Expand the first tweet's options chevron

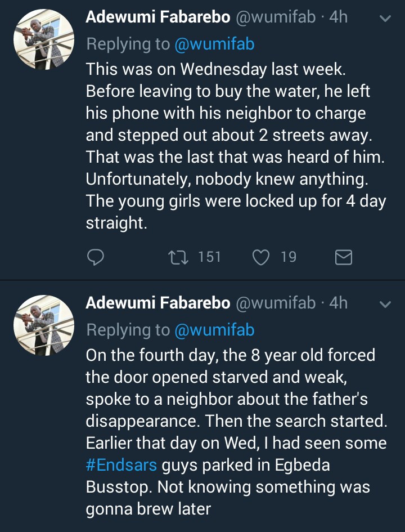coord(385,19)
